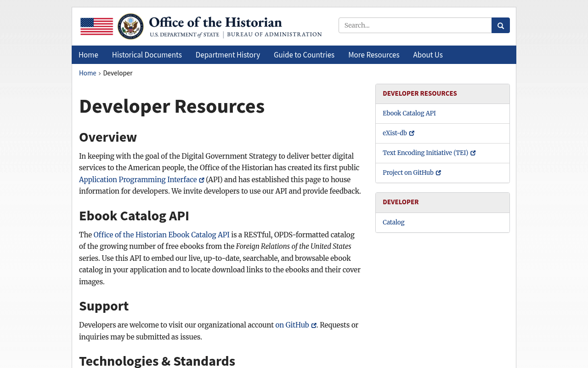Click Home breadcrumb link
The image size is (588, 368).
click(88, 73)
